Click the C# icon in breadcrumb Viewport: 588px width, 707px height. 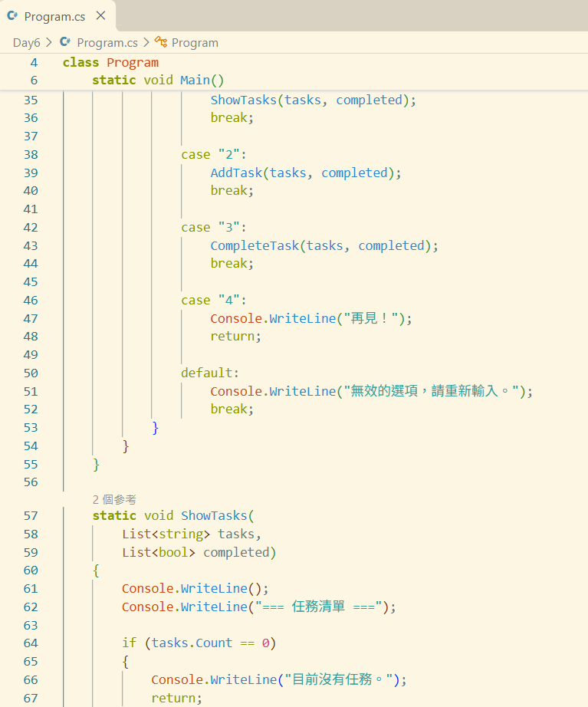pos(65,42)
